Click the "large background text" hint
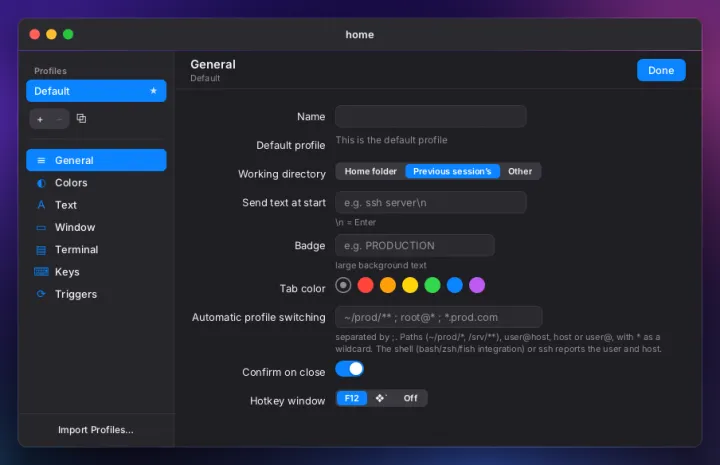This screenshot has width=720, height=465. click(381, 265)
